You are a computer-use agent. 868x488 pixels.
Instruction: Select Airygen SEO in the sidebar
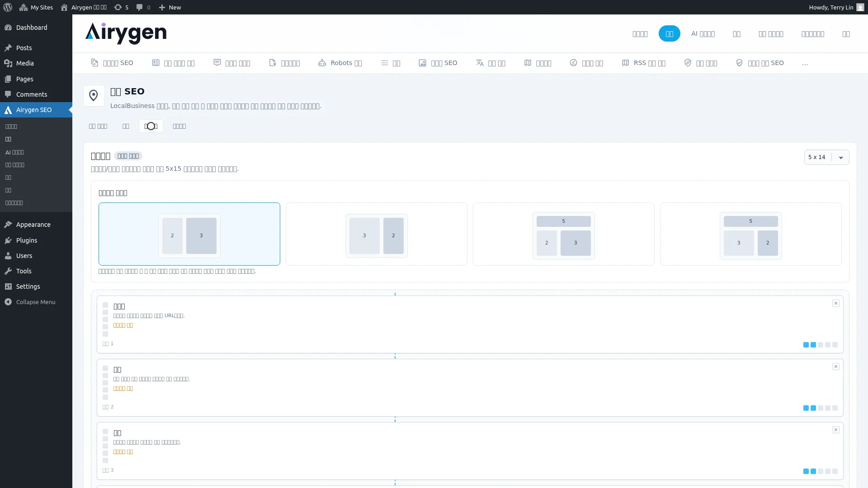click(36, 110)
